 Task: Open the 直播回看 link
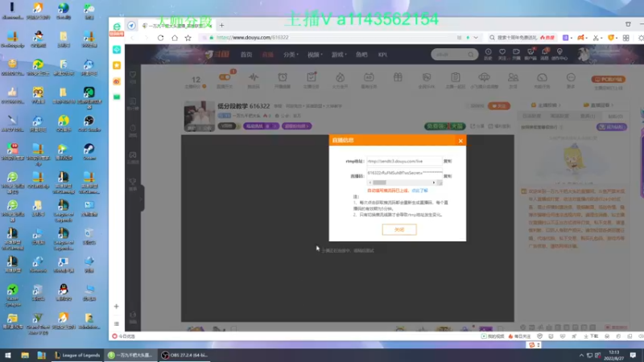tap(598, 105)
